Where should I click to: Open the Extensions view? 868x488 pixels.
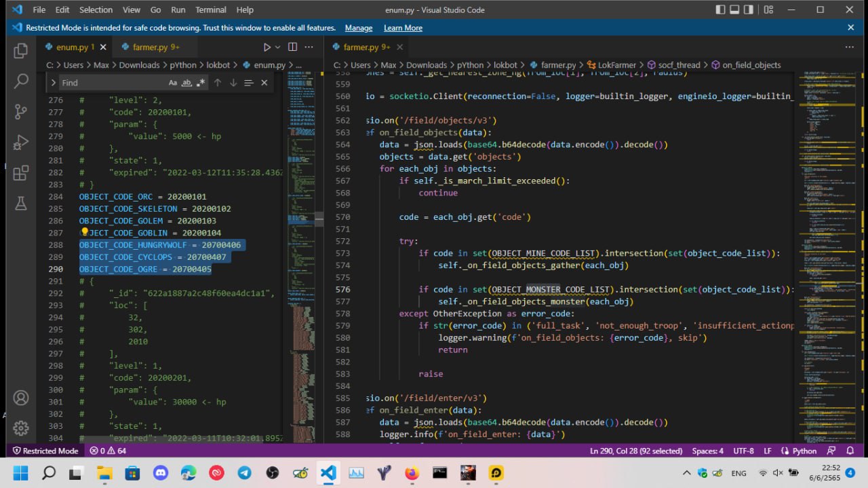pos(21,173)
